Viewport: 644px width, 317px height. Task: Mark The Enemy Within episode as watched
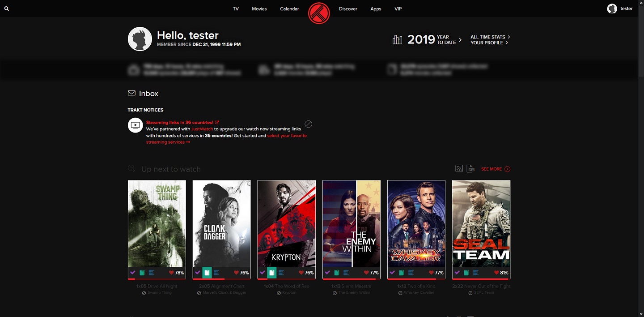click(x=327, y=272)
